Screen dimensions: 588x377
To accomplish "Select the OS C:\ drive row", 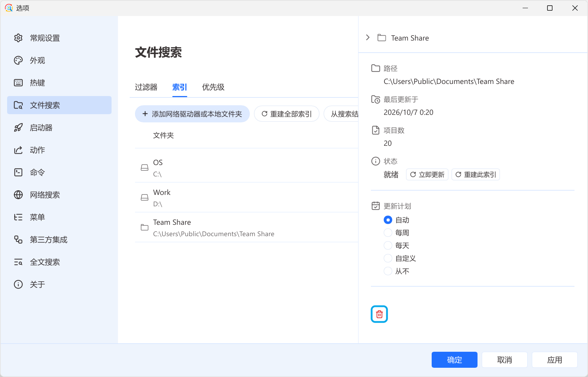I will [247, 168].
